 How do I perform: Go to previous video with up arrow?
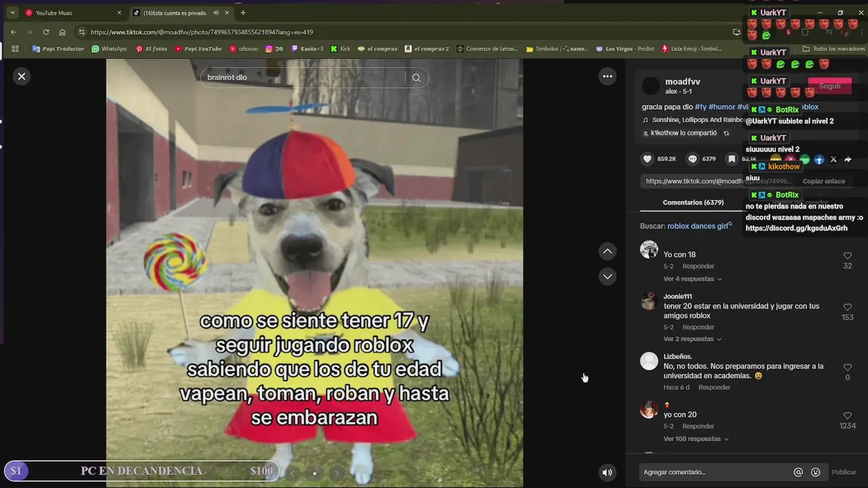tap(608, 251)
